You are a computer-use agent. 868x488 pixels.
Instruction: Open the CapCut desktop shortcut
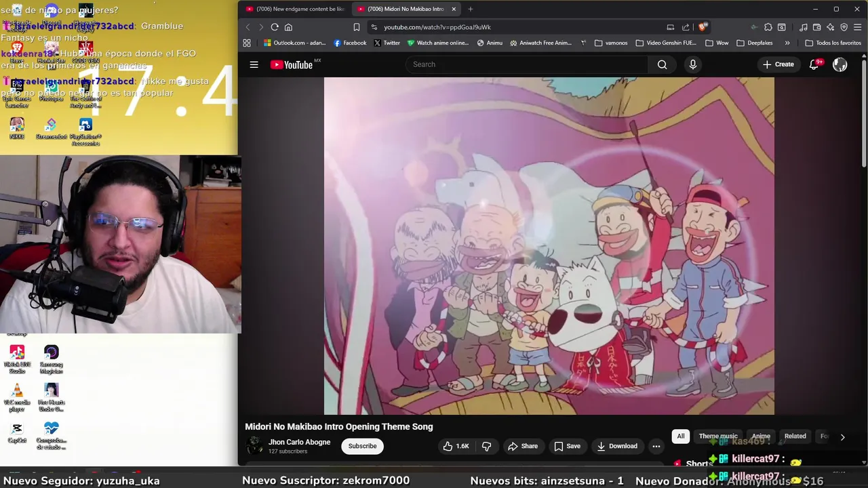(x=17, y=433)
